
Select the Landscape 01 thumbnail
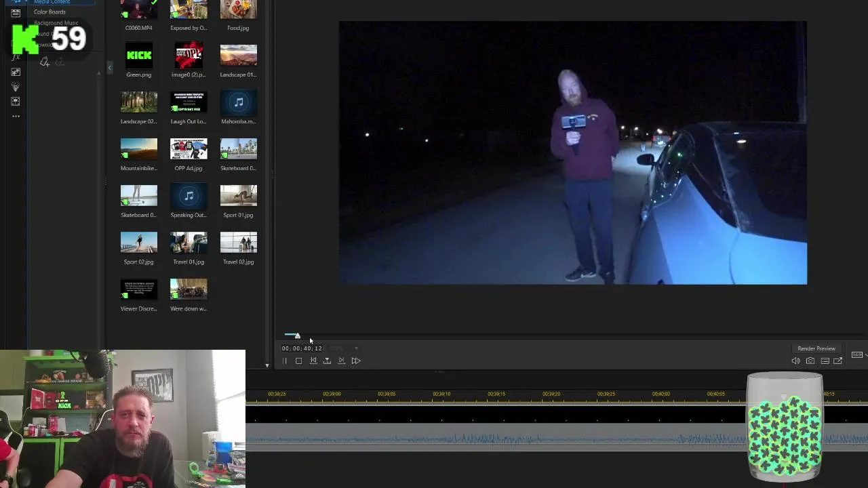click(238, 56)
